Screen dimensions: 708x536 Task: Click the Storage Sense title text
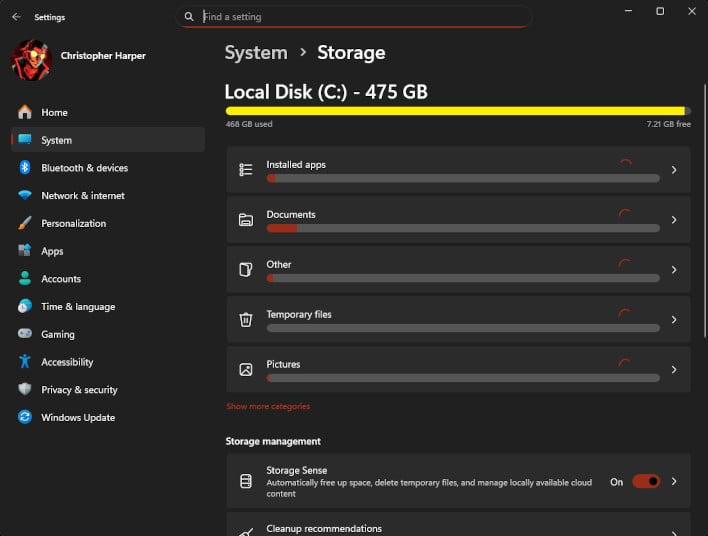click(297, 470)
